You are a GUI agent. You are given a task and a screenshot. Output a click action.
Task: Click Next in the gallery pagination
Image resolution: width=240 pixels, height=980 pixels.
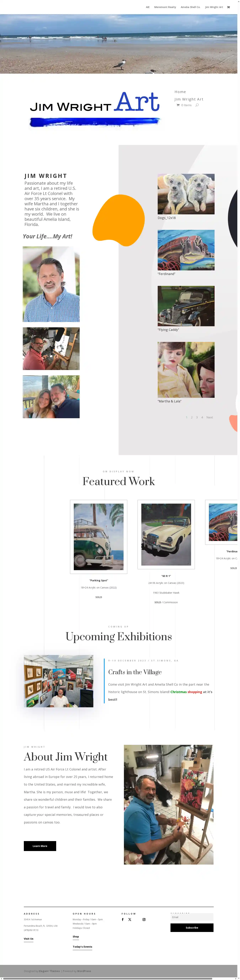click(x=210, y=417)
